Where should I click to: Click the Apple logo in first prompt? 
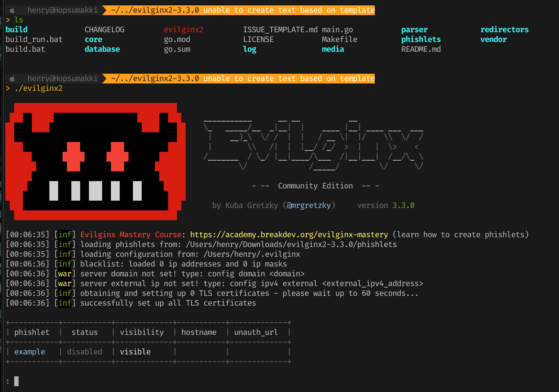tap(12, 10)
